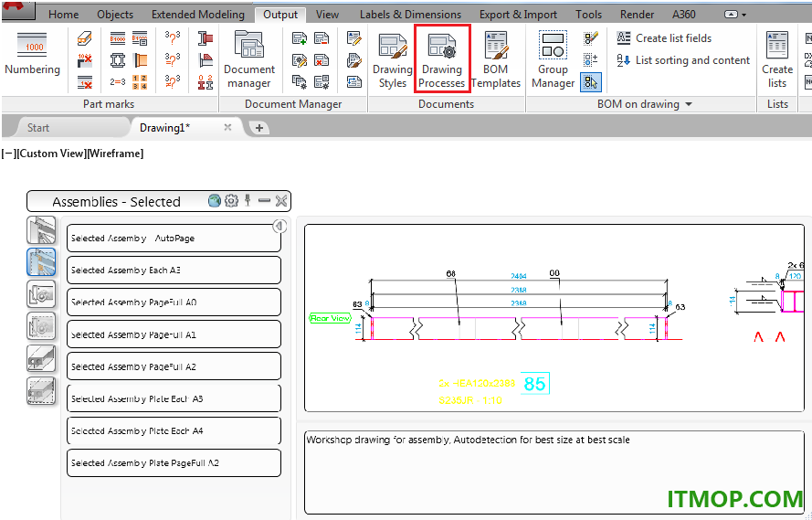Image resolution: width=812 pixels, height=520 pixels.
Task: Click the Create lists icon
Action: (x=777, y=60)
